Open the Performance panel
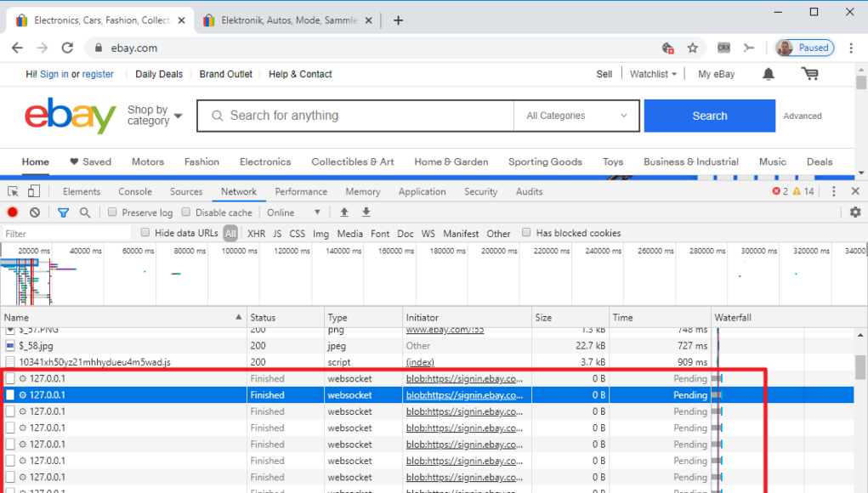Image resolution: width=868 pixels, height=493 pixels. coord(301,192)
